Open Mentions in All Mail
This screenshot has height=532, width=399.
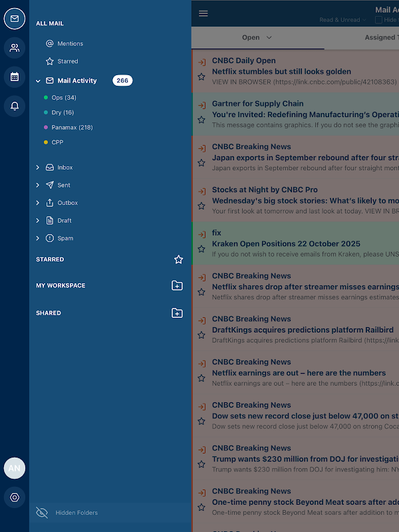[70, 43]
